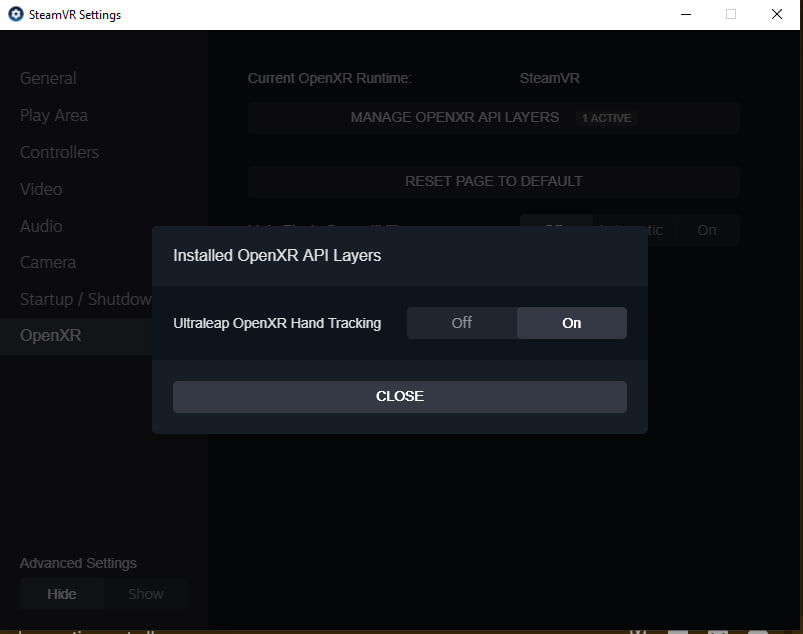
Task: Click Reset Page to Default button
Action: click(x=494, y=181)
